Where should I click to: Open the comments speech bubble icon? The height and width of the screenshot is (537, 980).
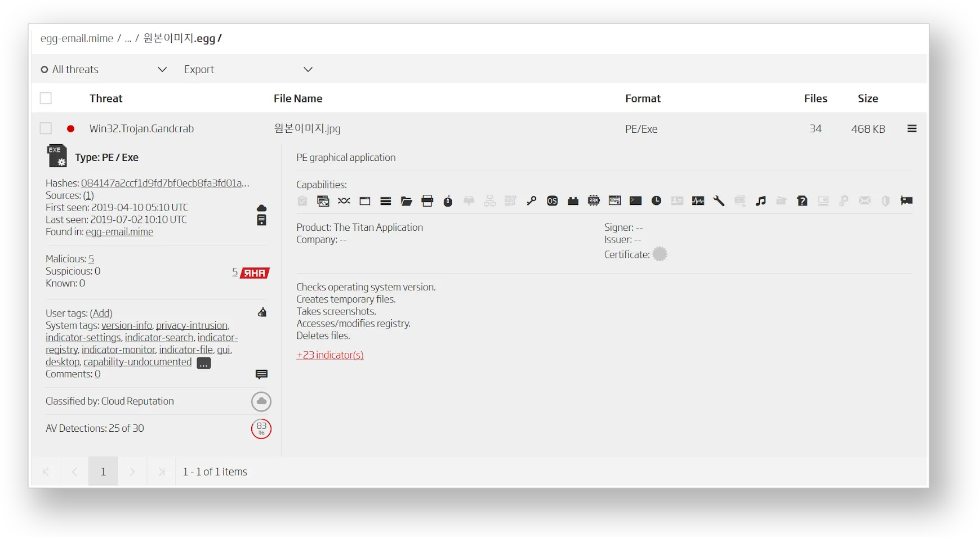coord(261,374)
